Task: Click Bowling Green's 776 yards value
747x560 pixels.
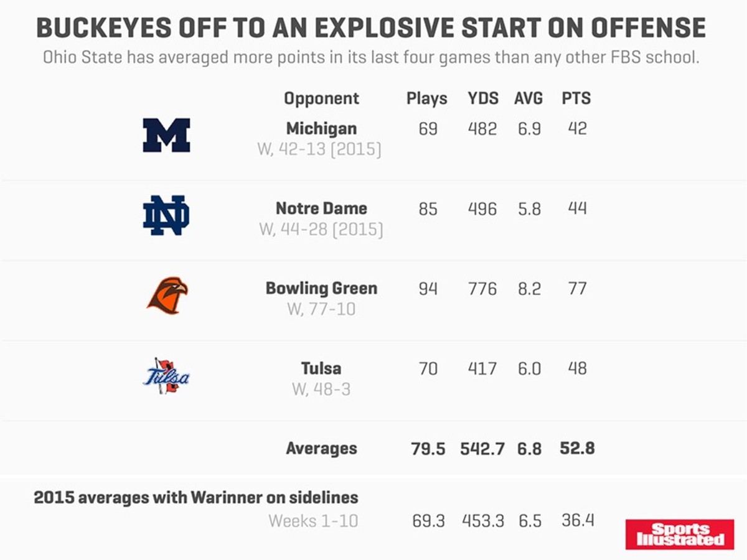Action: tap(483, 289)
